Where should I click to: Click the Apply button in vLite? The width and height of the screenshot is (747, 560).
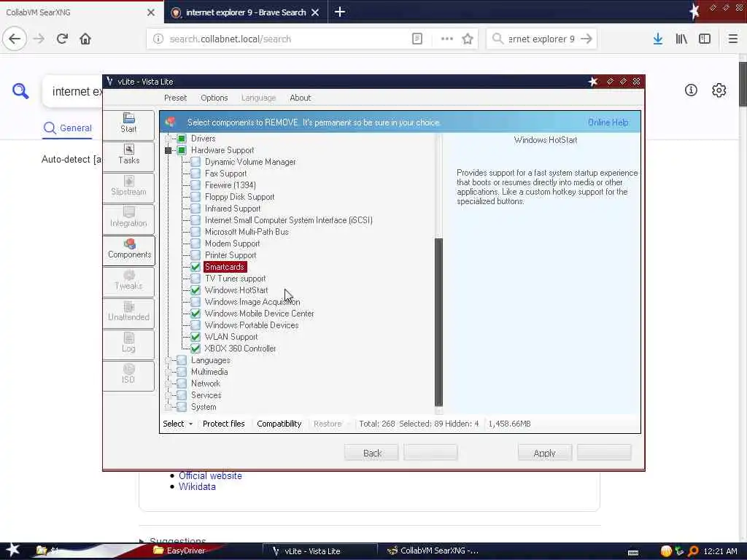[x=544, y=453]
